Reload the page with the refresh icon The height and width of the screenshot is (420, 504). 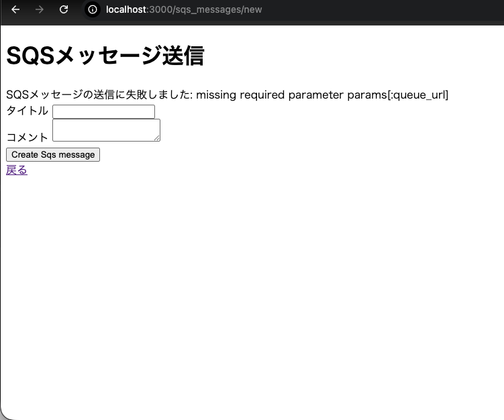pyautogui.click(x=64, y=9)
